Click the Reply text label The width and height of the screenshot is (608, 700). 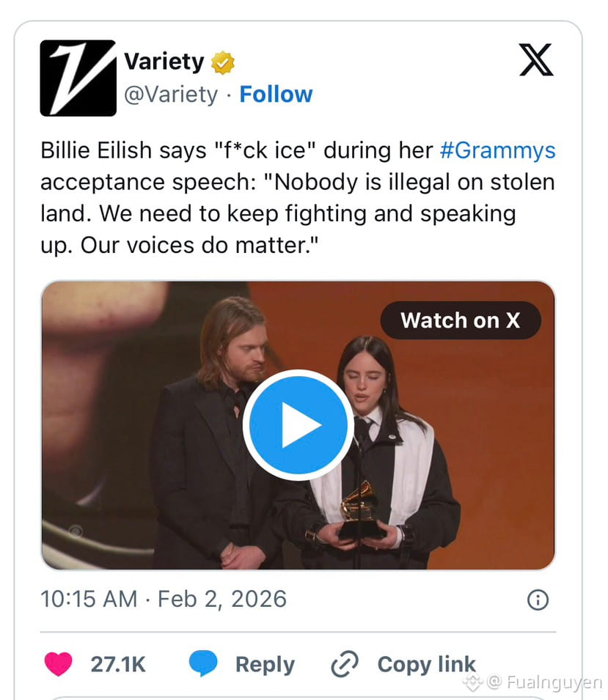click(x=265, y=664)
